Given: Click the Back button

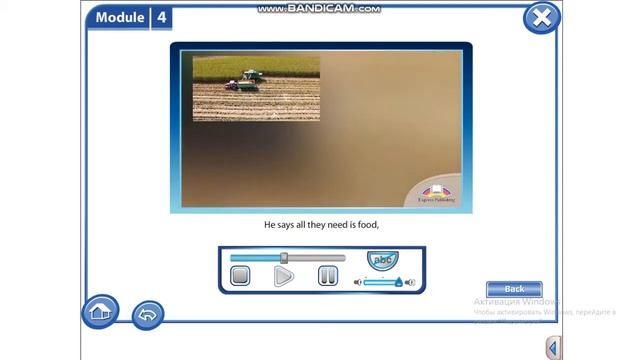Looking at the screenshot, I should pyautogui.click(x=514, y=289).
